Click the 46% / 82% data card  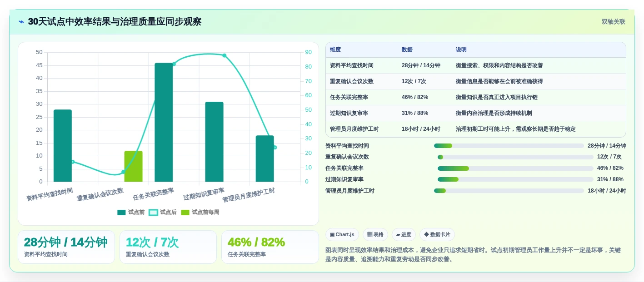point(270,247)
